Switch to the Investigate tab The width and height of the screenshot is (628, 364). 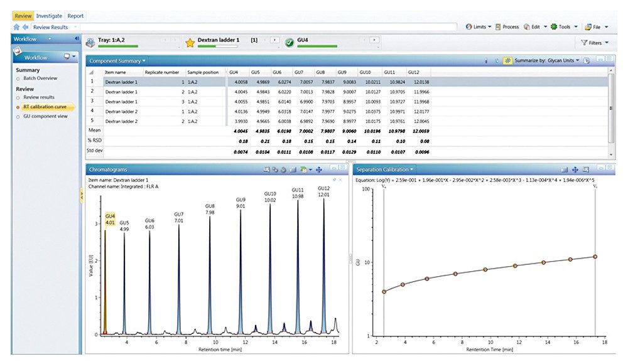point(49,16)
